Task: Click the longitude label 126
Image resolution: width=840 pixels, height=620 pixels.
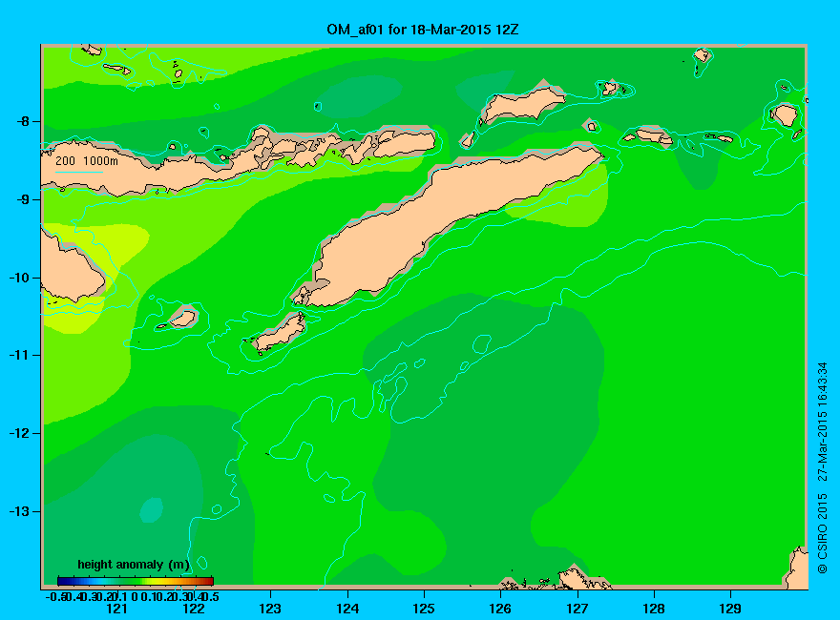Action: tap(500, 609)
